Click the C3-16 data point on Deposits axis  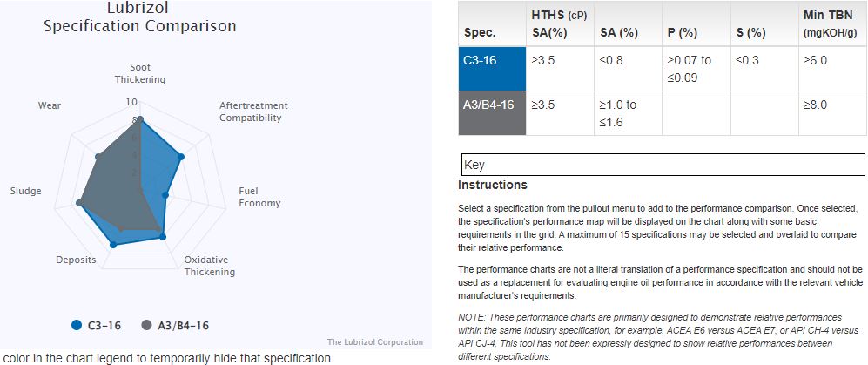[x=113, y=247]
